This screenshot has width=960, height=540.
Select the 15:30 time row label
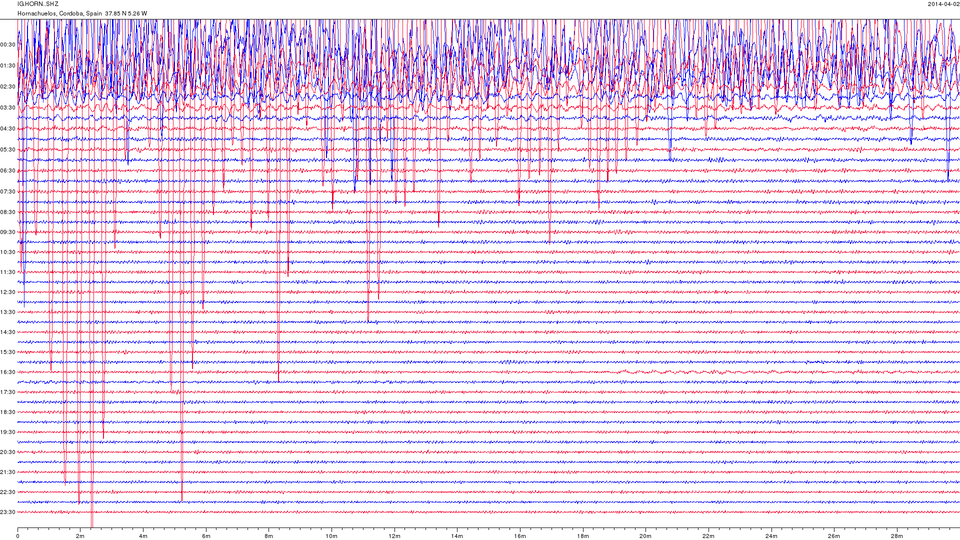click(8, 352)
